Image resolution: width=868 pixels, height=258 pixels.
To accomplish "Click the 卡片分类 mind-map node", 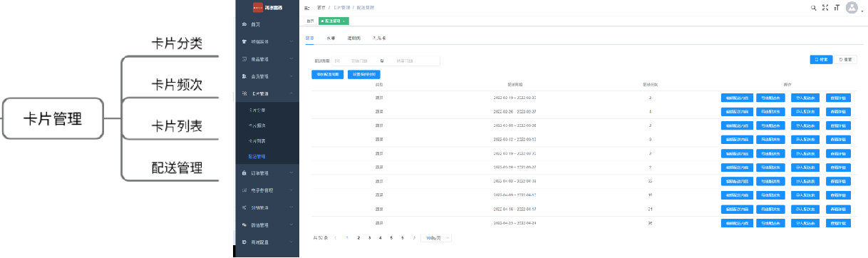I will (177, 43).
